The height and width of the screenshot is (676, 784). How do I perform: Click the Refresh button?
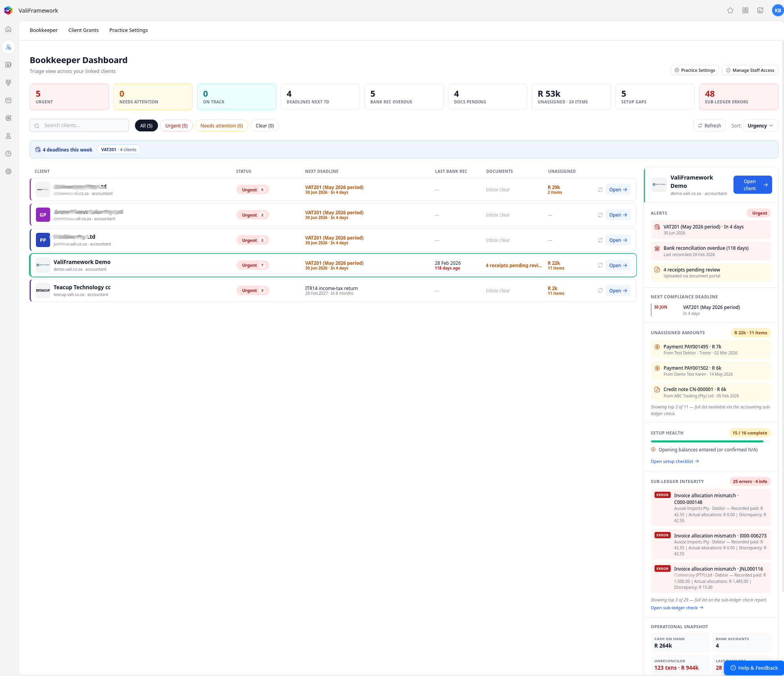tap(709, 125)
